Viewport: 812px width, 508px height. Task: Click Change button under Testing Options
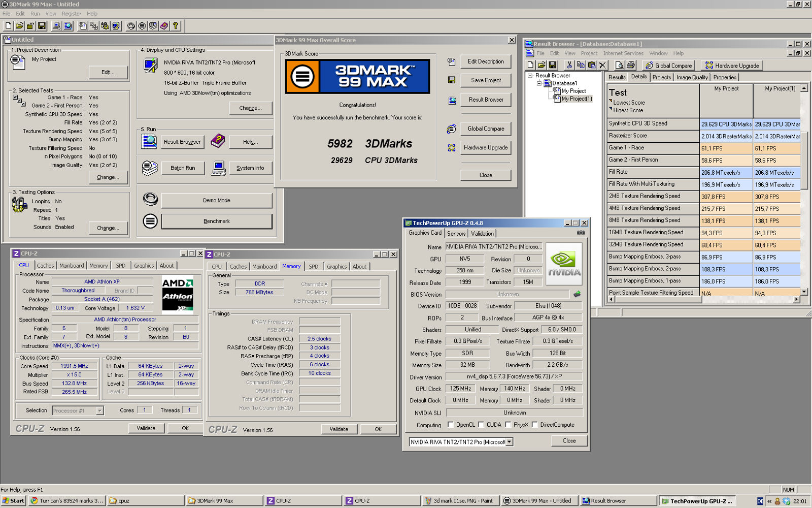(108, 228)
